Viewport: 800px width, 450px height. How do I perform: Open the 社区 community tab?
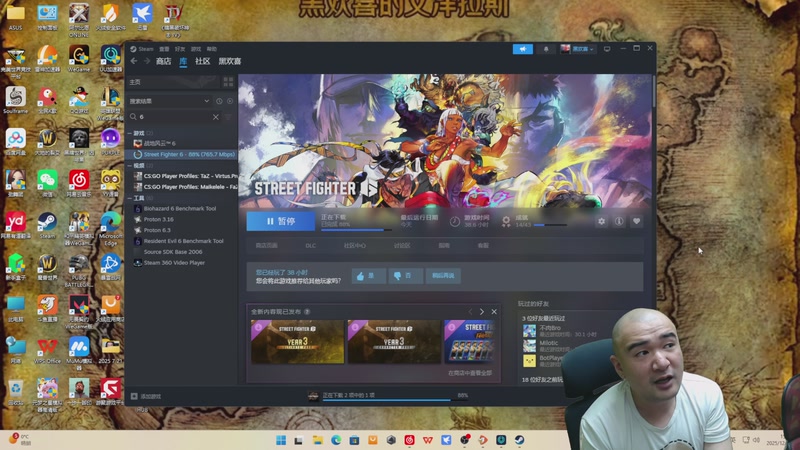203,61
